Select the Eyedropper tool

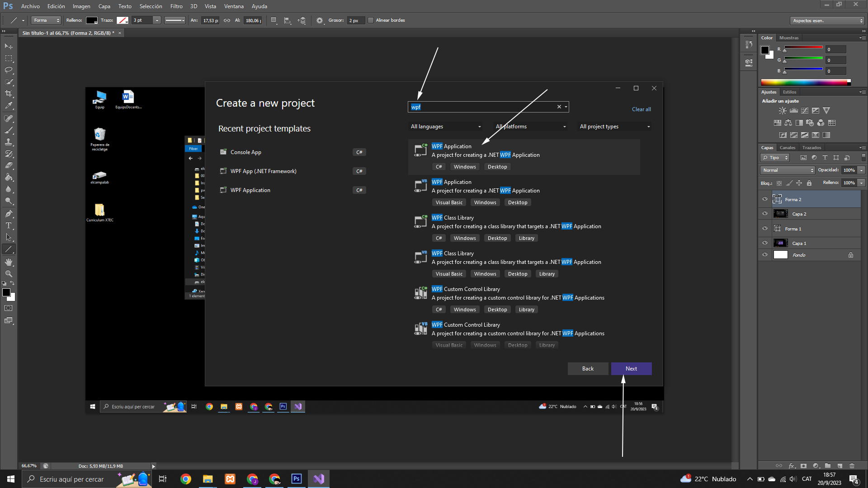pos(9,106)
